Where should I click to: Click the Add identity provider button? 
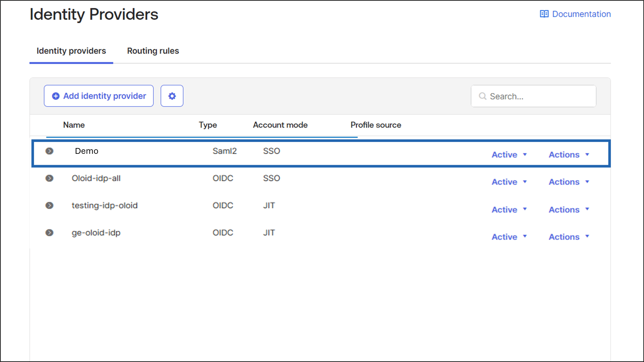(99, 96)
